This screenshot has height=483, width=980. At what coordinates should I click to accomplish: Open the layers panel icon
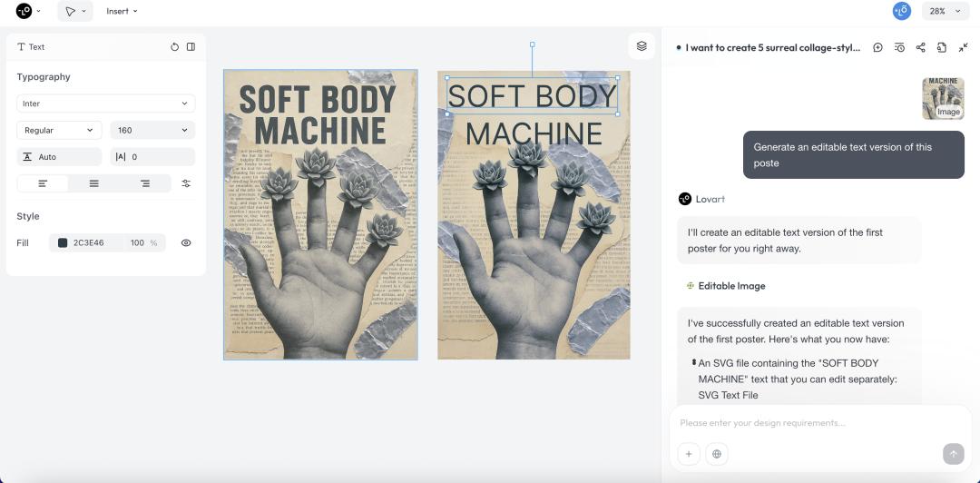click(642, 46)
